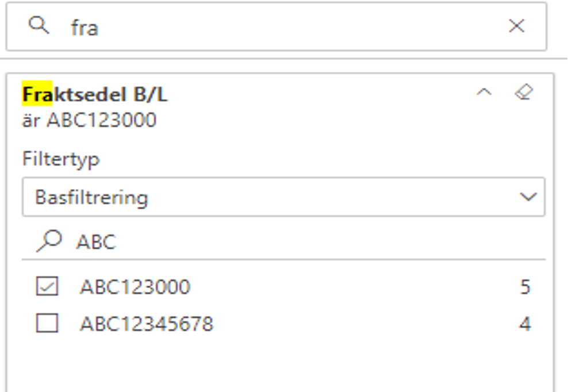
Task: Click the count 5 next to ABC123000
Action: (525, 287)
